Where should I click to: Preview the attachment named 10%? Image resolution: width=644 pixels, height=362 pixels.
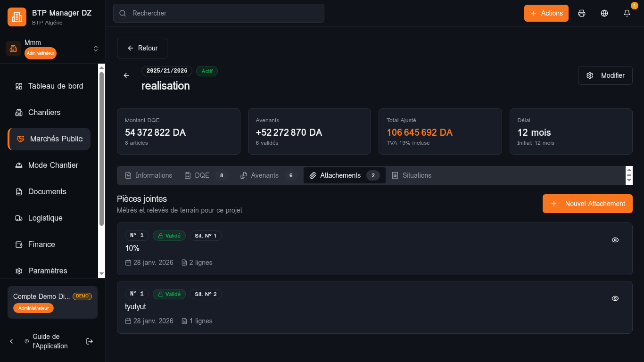pos(615,240)
